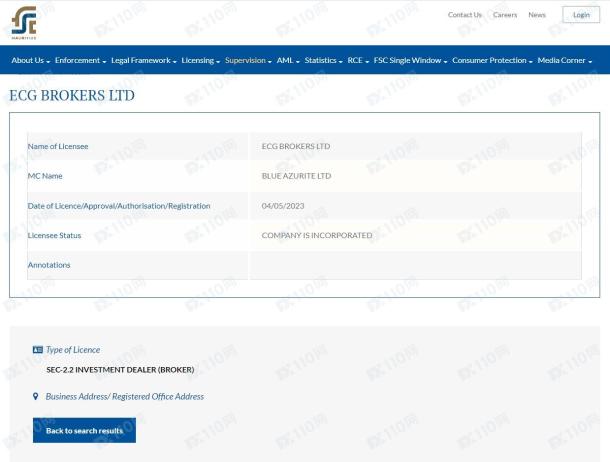Click the FSC Mauritius logo
610x462 pixels.
24,23
